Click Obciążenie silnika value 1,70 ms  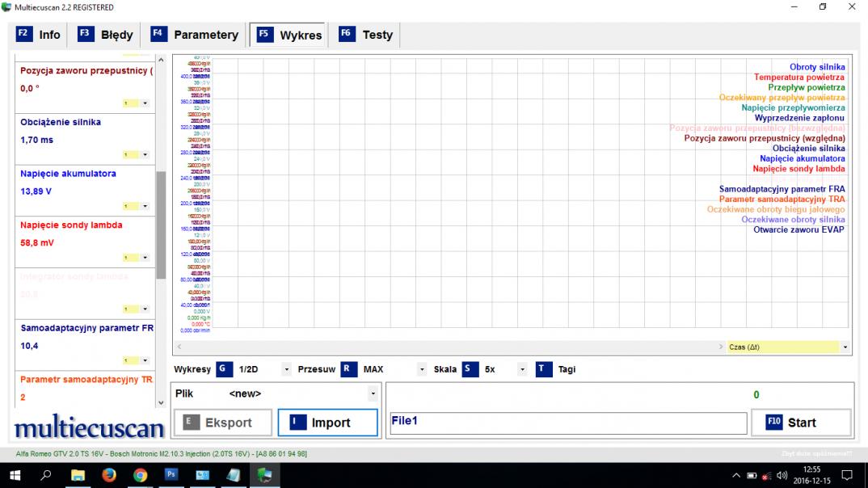(36, 140)
